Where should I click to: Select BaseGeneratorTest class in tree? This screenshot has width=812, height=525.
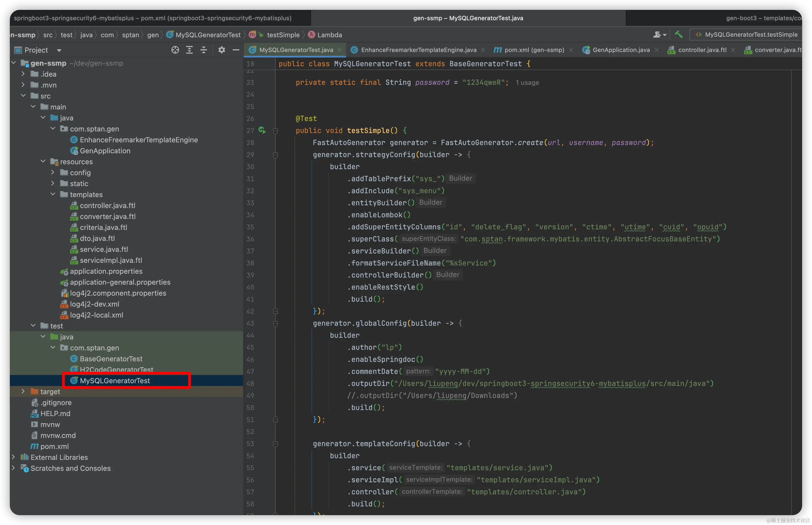(x=111, y=359)
